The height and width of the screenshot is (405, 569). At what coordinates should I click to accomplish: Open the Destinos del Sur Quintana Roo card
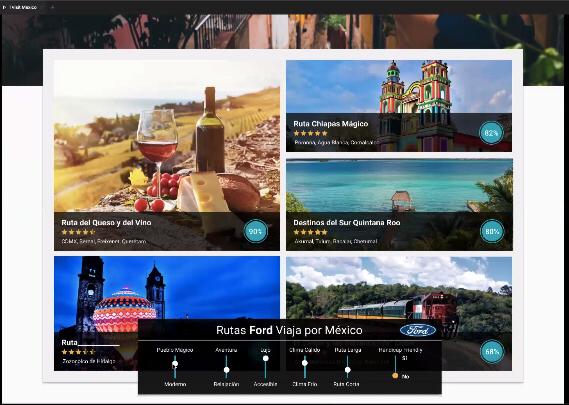pyautogui.click(x=399, y=205)
